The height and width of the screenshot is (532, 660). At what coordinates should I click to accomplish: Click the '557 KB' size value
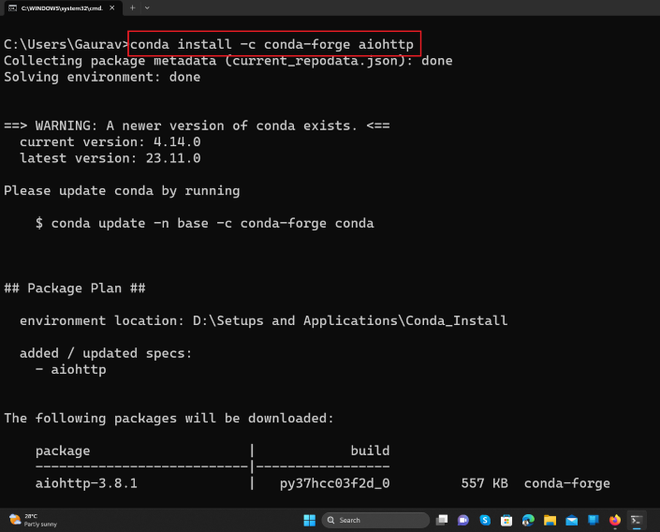pyautogui.click(x=484, y=483)
